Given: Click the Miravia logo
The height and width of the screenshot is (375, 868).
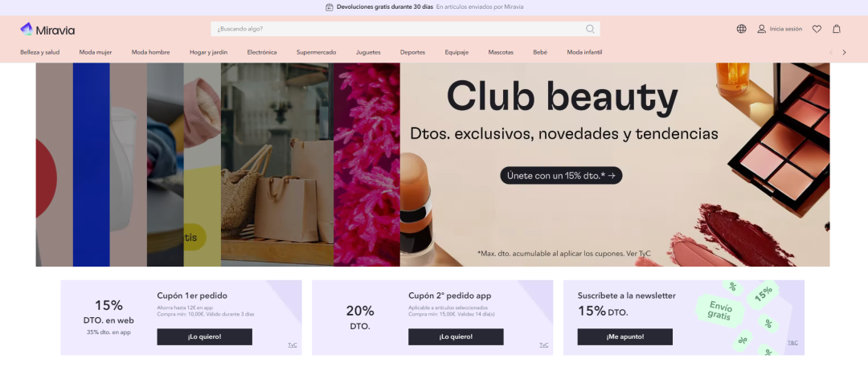Looking at the screenshot, I should coord(47,30).
